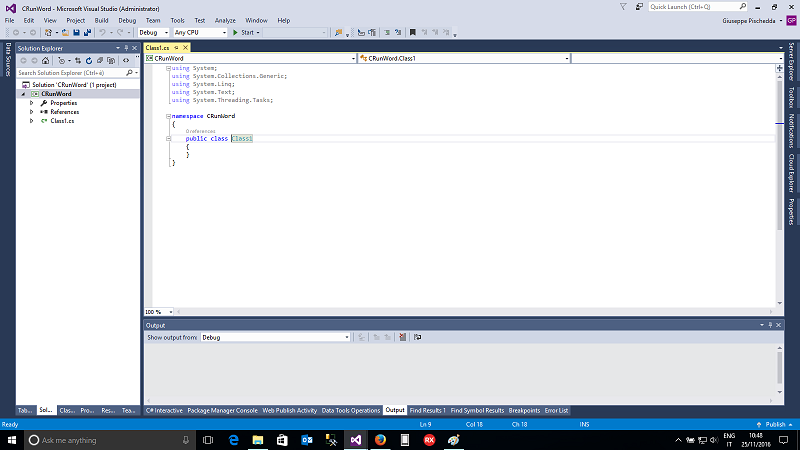800x450 pixels.
Task: Open the Debug configuration dropdown
Action: [x=166, y=33]
